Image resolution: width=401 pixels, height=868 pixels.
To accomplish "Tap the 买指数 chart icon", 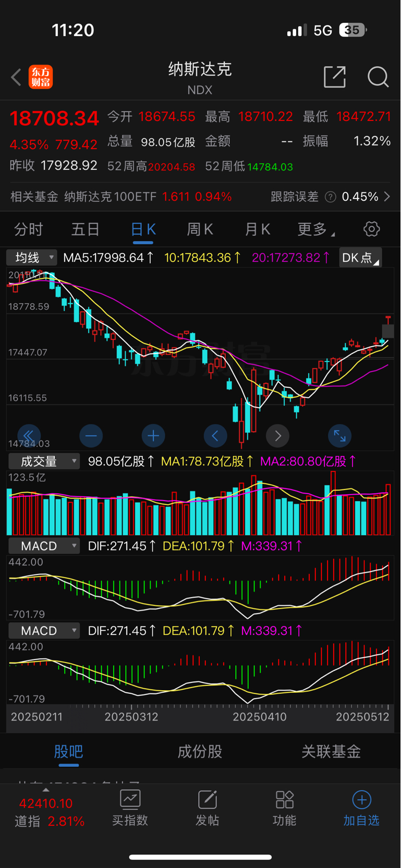I will (130, 799).
